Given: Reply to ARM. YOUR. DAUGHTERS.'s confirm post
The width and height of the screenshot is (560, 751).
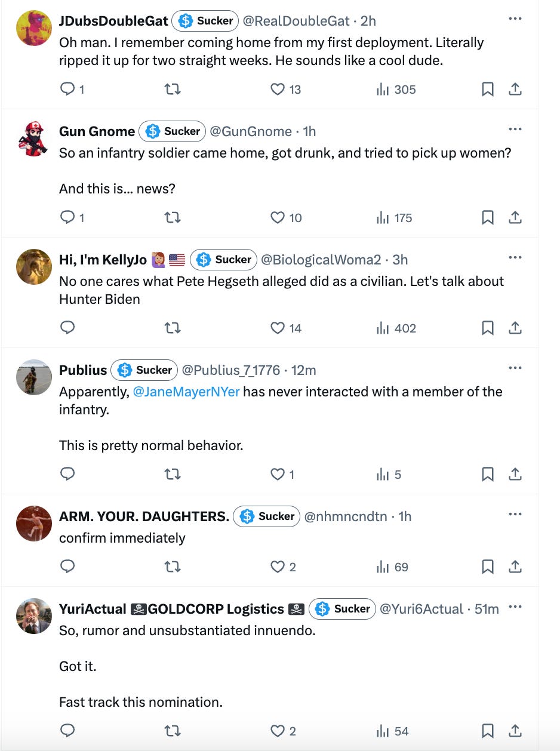Looking at the screenshot, I should tap(67, 567).
